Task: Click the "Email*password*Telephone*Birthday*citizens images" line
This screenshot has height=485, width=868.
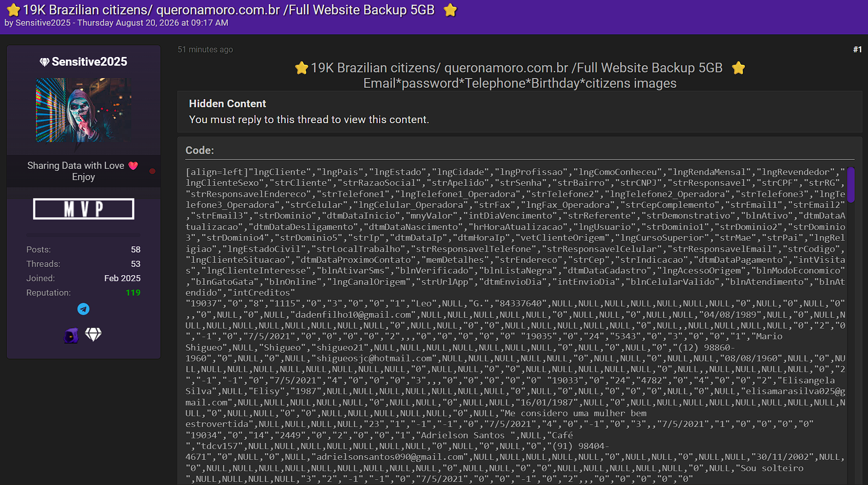Action: [520, 84]
